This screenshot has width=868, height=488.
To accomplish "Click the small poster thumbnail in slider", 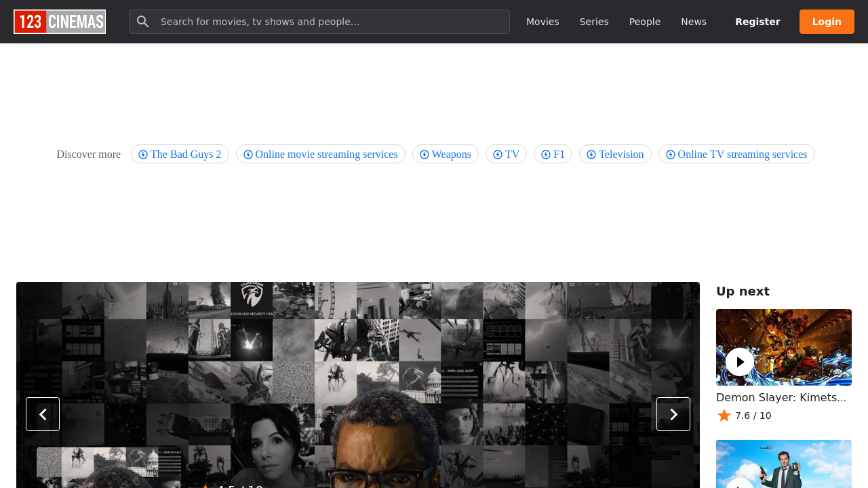I will pos(108,468).
